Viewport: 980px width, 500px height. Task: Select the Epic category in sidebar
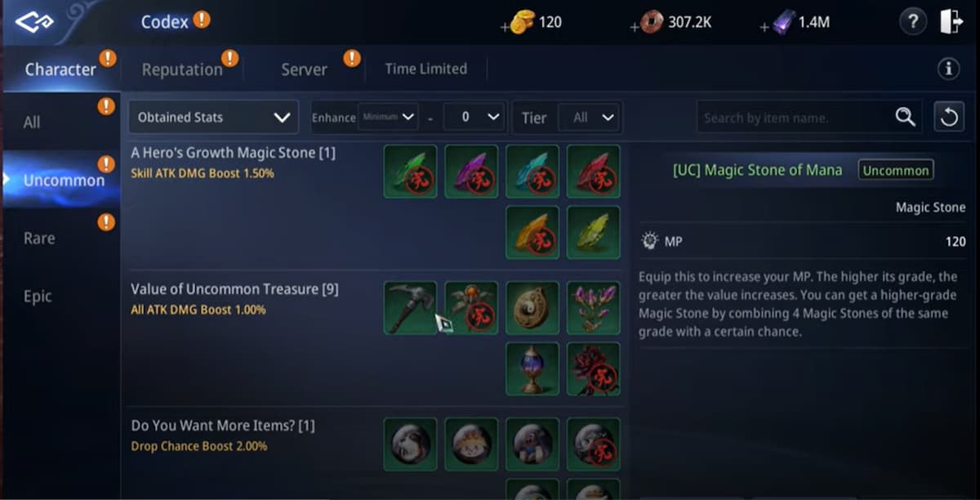(x=38, y=297)
